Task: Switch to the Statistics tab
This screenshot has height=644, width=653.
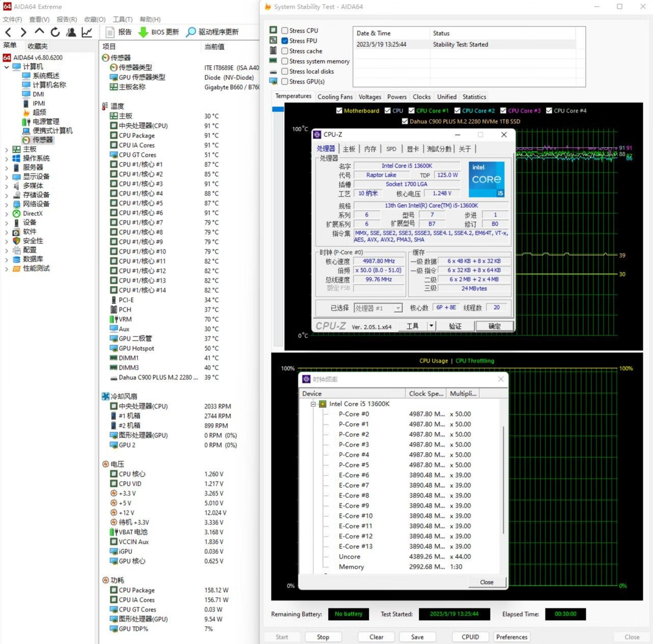Action: tap(474, 97)
